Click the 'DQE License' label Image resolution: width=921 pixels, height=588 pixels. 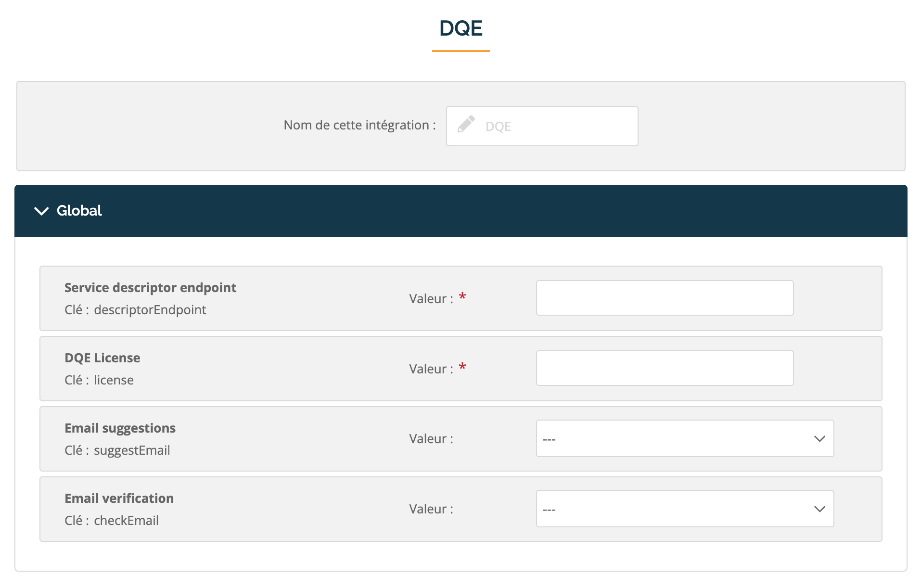pos(102,358)
